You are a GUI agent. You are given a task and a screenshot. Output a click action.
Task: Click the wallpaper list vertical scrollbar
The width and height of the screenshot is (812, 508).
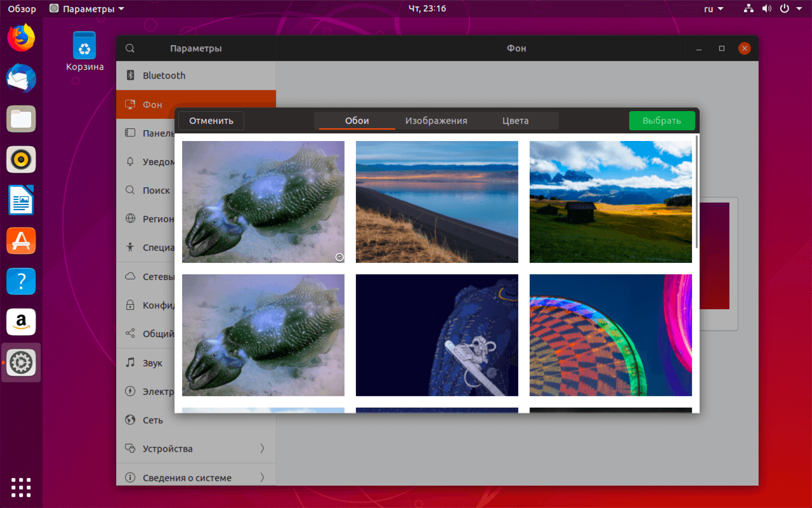pos(697,191)
